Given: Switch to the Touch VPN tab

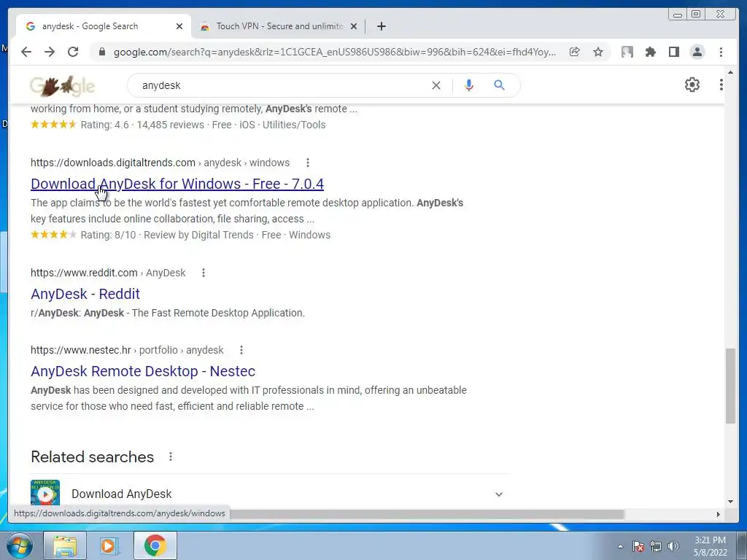Looking at the screenshot, I should tap(278, 26).
